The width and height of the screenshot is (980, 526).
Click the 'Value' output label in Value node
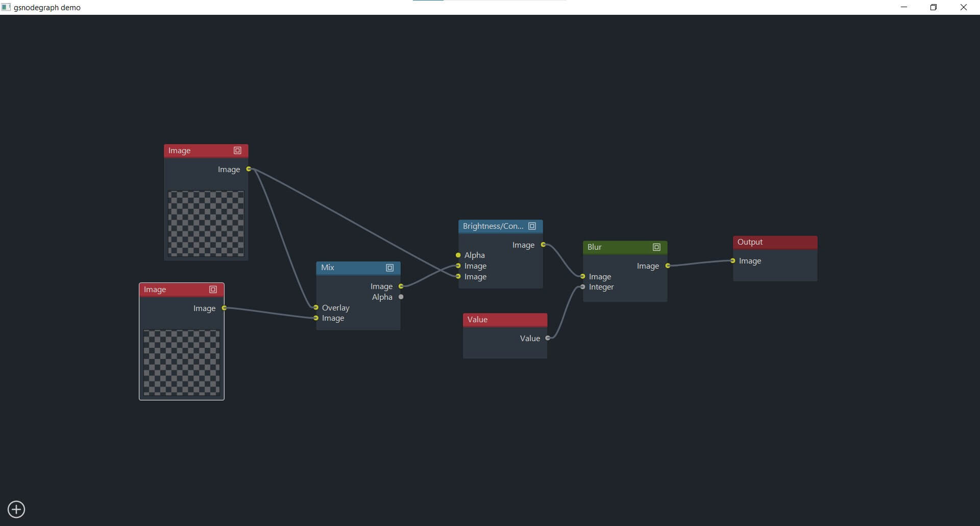click(x=530, y=339)
